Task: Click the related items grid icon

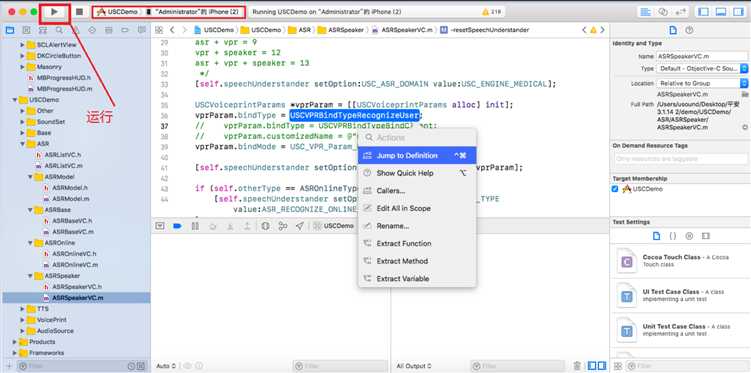Action: click(x=159, y=30)
